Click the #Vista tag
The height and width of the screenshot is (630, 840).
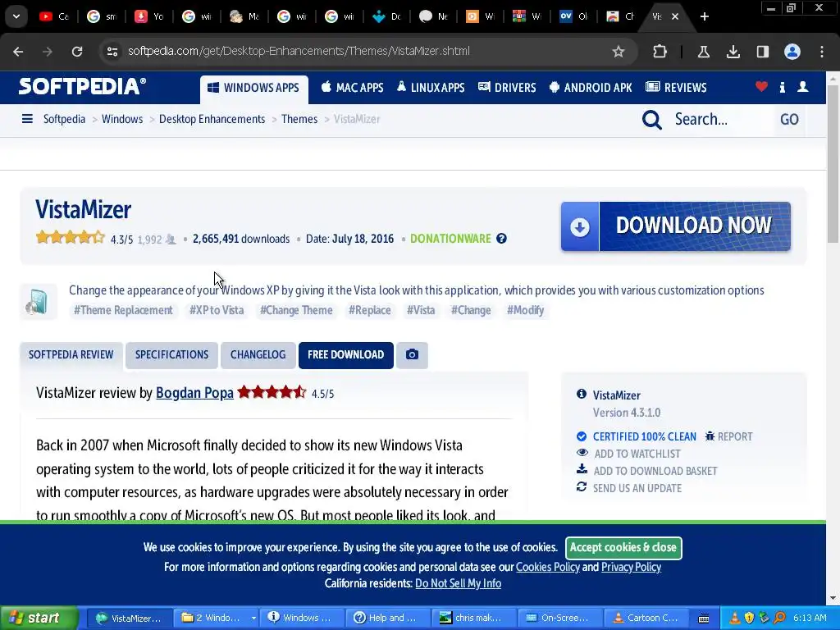(421, 310)
